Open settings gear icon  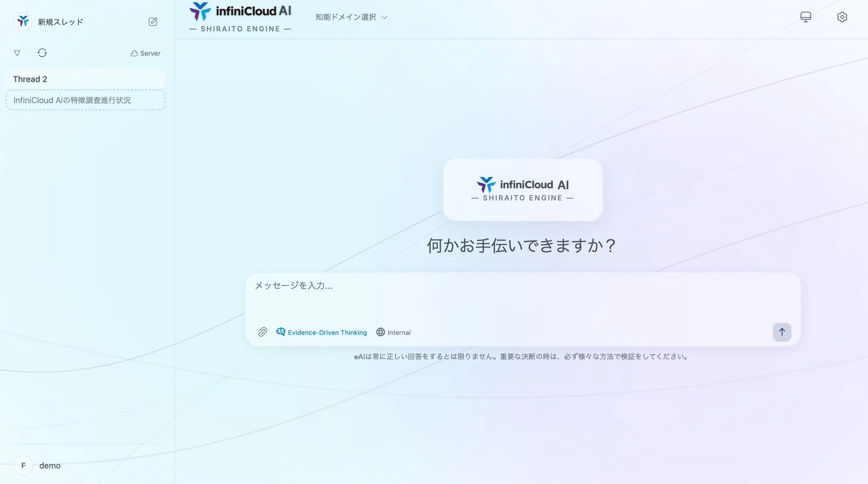[842, 17]
